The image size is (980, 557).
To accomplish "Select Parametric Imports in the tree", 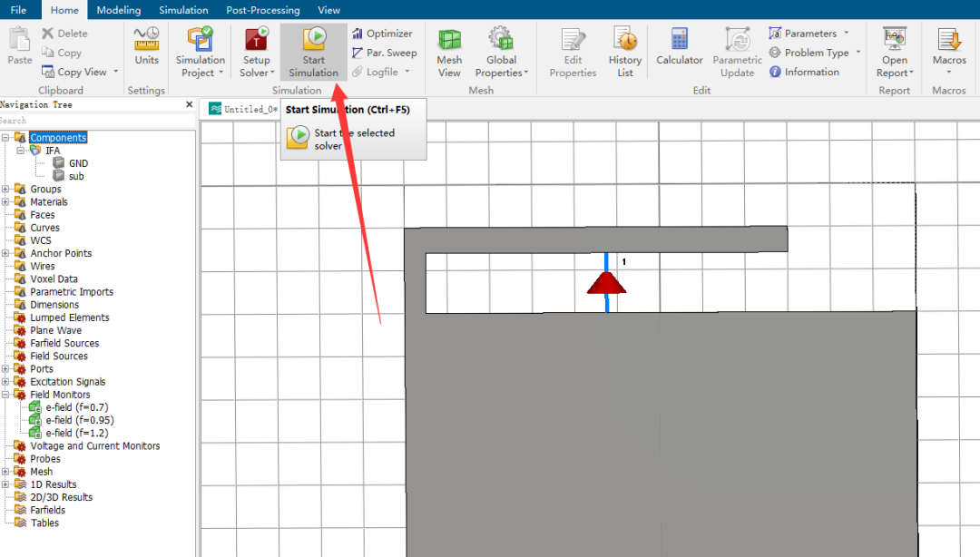I will click(72, 292).
